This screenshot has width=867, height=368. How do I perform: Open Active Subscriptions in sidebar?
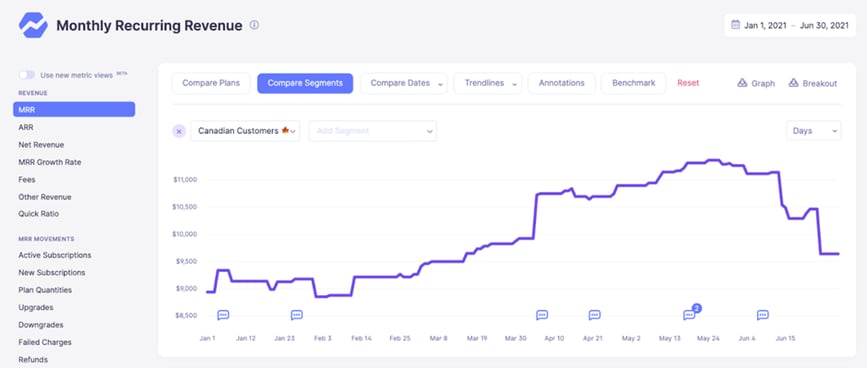55,255
